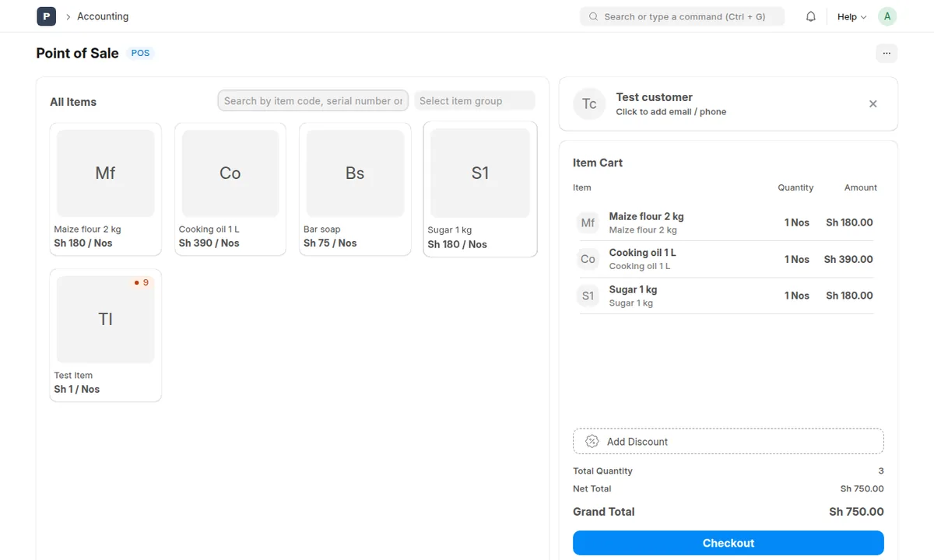
Task: Click the All Items heading
Action: coord(73,102)
